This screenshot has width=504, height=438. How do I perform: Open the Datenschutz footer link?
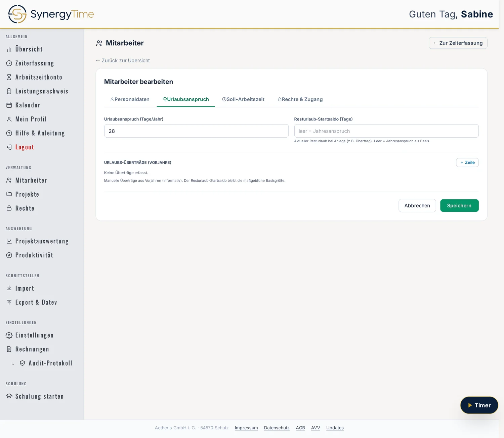277,428
